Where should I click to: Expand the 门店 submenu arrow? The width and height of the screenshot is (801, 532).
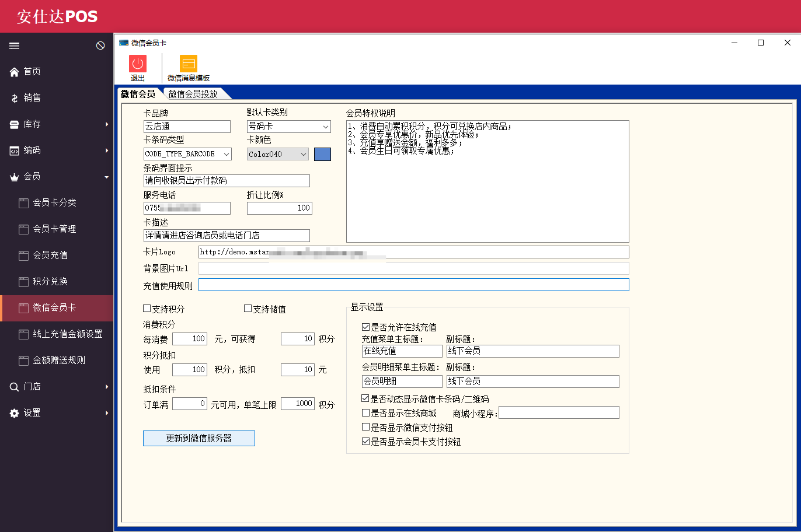pyautogui.click(x=107, y=387)
